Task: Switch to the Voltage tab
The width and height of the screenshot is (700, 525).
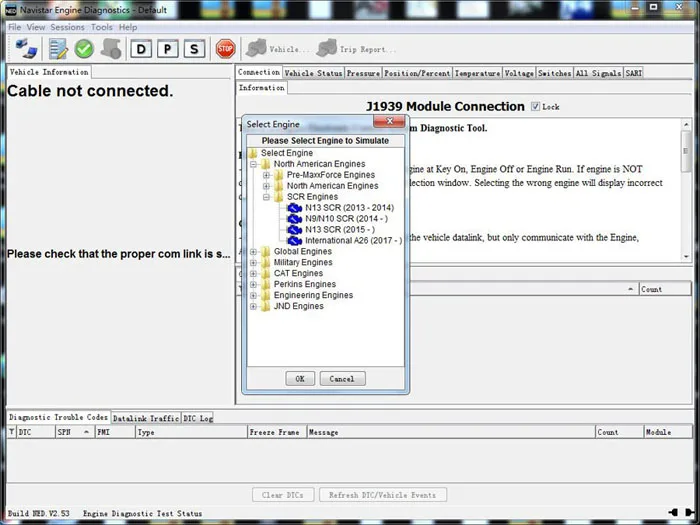Action: (x=519, y=73)
